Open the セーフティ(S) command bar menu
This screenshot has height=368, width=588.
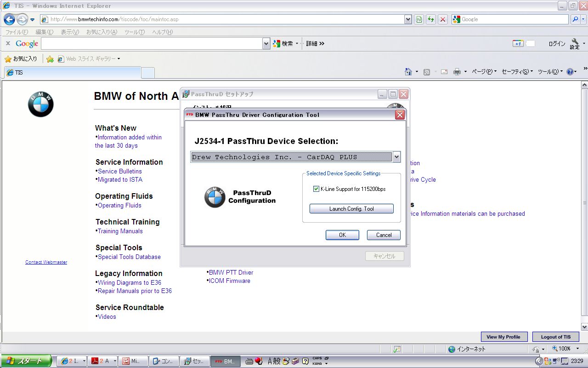click(x=517, y=72)
